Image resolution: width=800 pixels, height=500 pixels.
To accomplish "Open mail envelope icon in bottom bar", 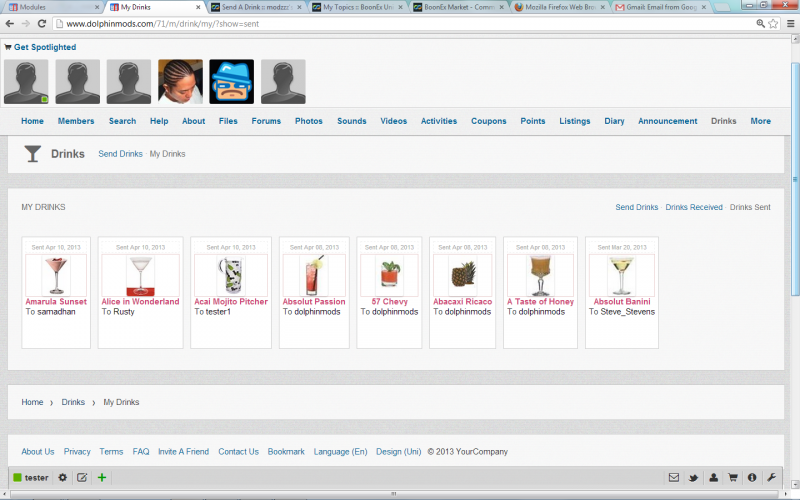I will [674, 478].
